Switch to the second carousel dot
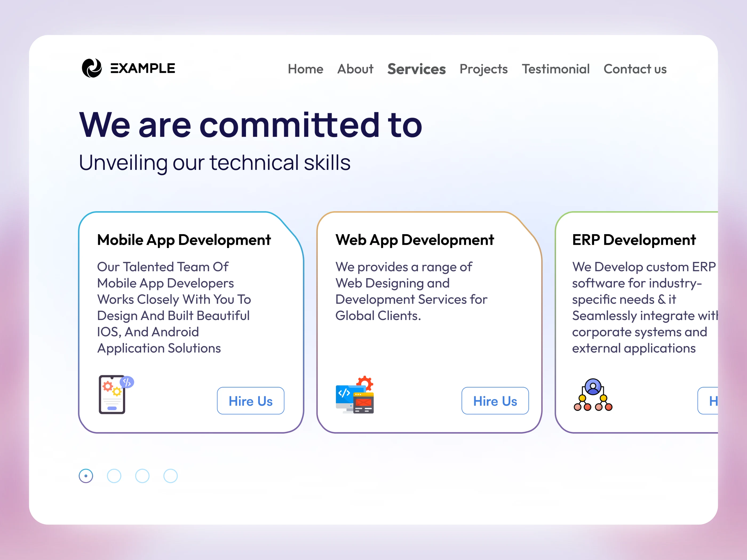The height and width of the screenshot is (560, 747). click(114, 476)
